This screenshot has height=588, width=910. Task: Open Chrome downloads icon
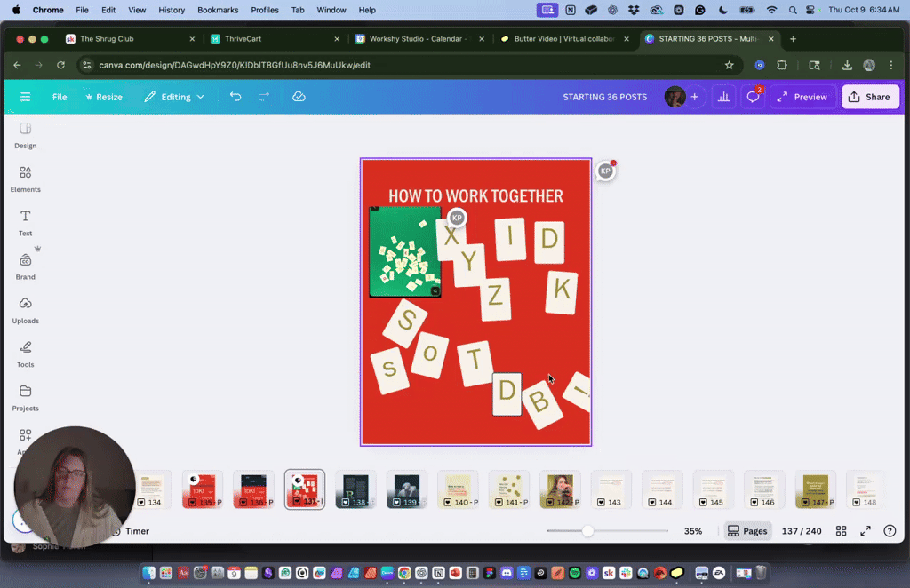(847, 65)
